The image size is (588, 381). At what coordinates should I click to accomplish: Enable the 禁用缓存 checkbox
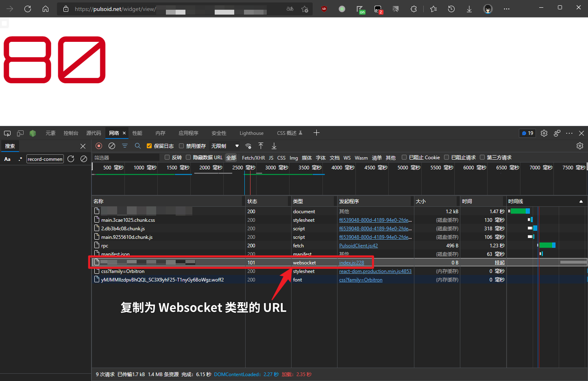pos(182,146)
